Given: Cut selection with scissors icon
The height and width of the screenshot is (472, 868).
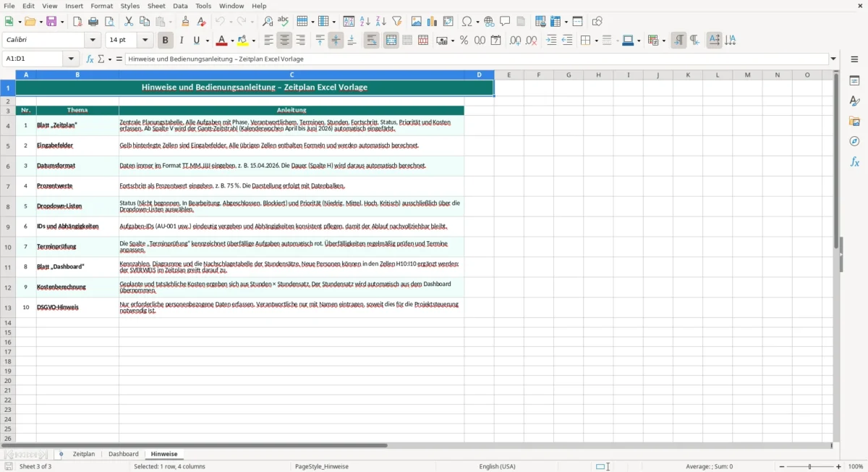Looking at the screenshot, I should tap(129, 22).
